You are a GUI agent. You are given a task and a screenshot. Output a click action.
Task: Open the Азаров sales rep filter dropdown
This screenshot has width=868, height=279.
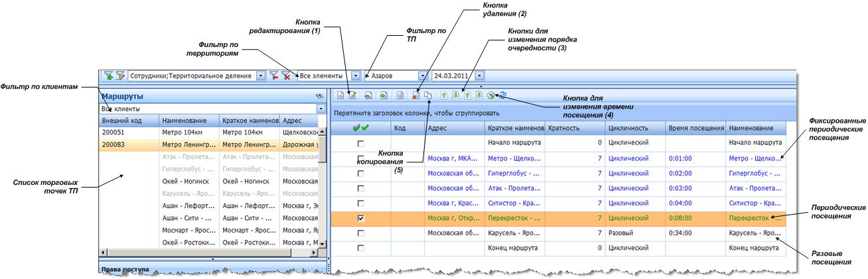tap(423, 76)
